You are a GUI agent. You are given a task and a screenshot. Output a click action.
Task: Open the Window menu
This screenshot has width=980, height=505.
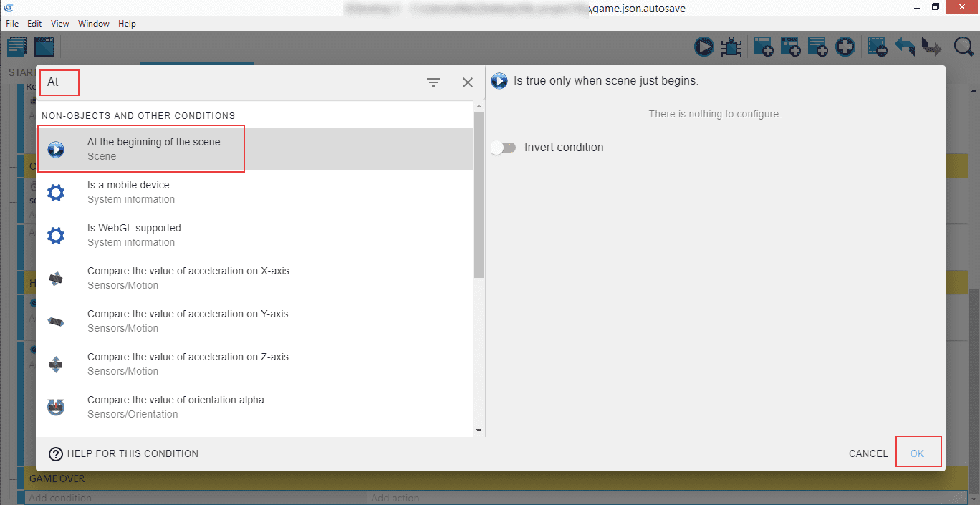click(94, 24)
